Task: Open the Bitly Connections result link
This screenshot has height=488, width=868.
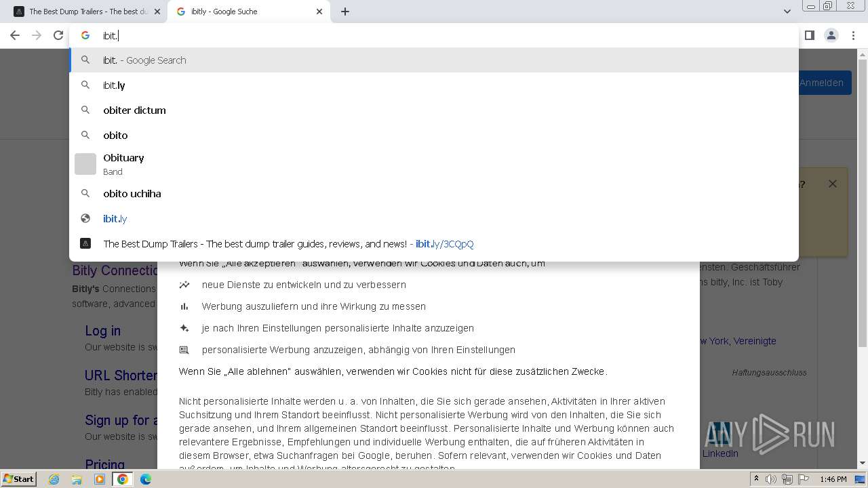Action: tap(115, 271)
